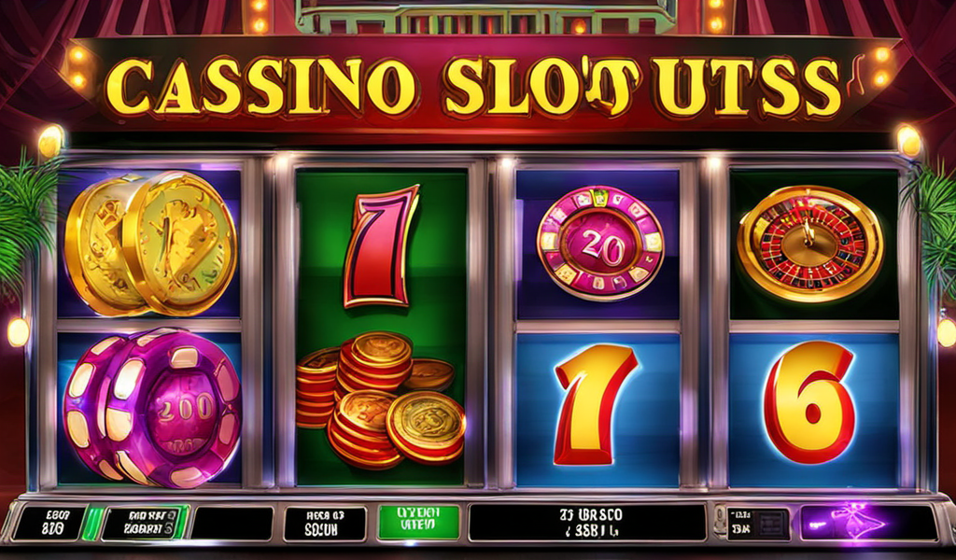This screenshot has height=560, width=956.
Task: Select the purple 200 chip symbol
Action: coord(152,408)
